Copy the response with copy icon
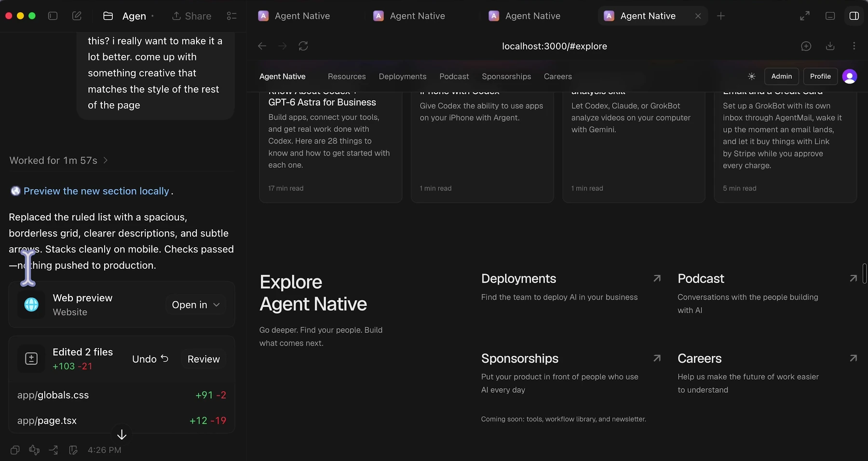 [x=15, y=450]
